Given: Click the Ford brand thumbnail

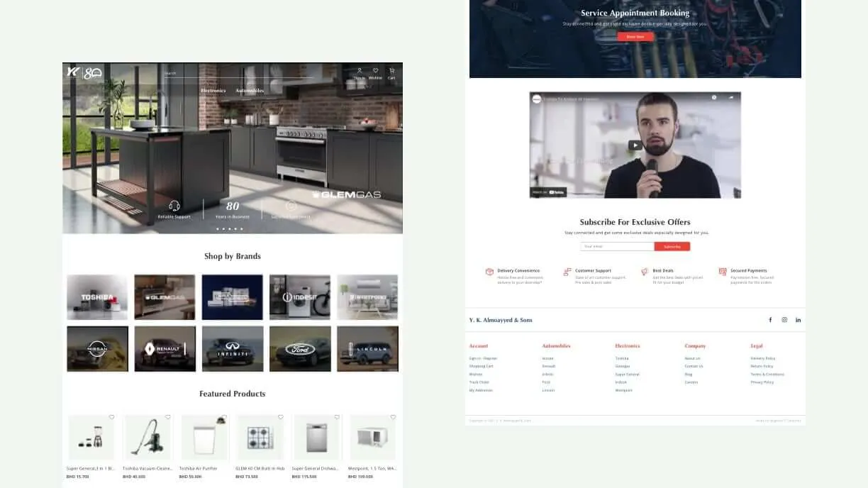Looking at the screenshot, I should 300,348.
